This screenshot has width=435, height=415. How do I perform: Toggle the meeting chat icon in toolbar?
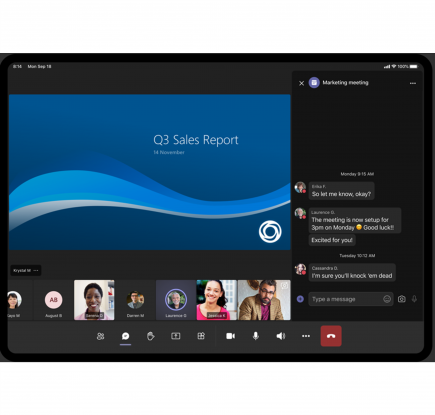(125, 336)
